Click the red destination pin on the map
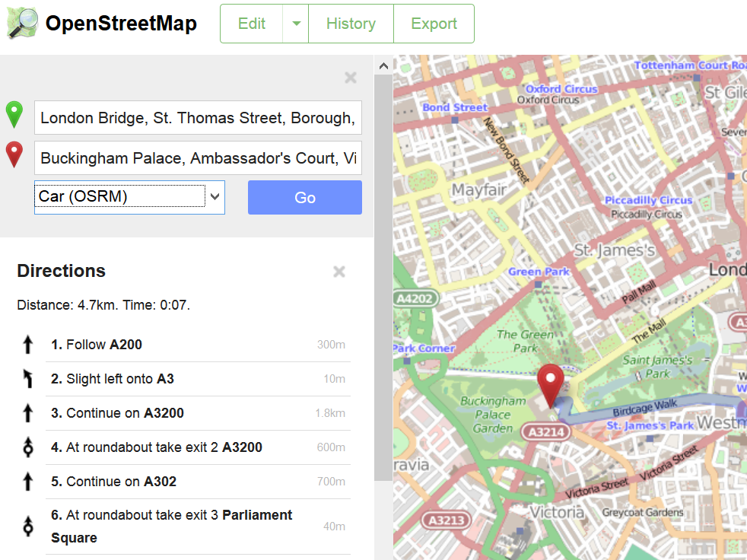This screenshot has height=560, width=747. [550, 386]
